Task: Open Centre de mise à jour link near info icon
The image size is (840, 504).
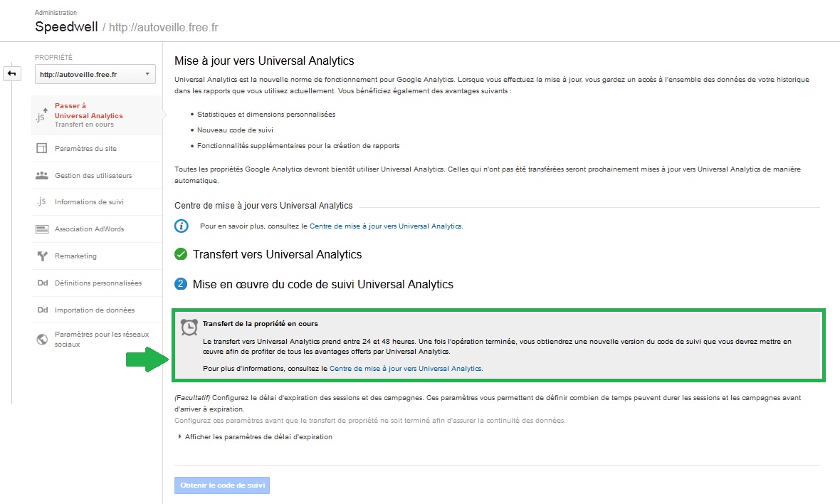Action: pos(385,226)
